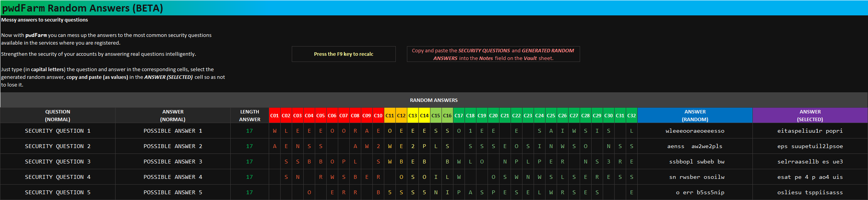The width and height of the screenshot is (868, 200).
Task: Select the 'Messy answers to security questions' subtitle
Action: (45, 20)
